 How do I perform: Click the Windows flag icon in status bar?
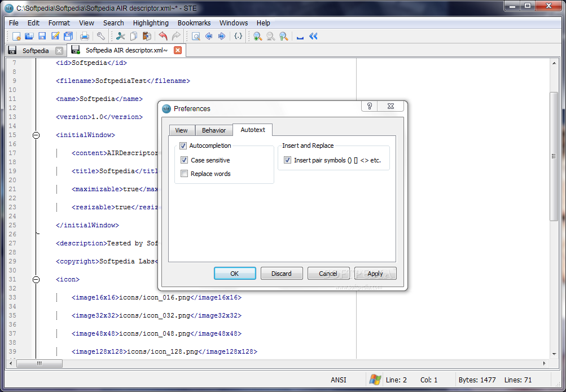(x=375, y=380)
